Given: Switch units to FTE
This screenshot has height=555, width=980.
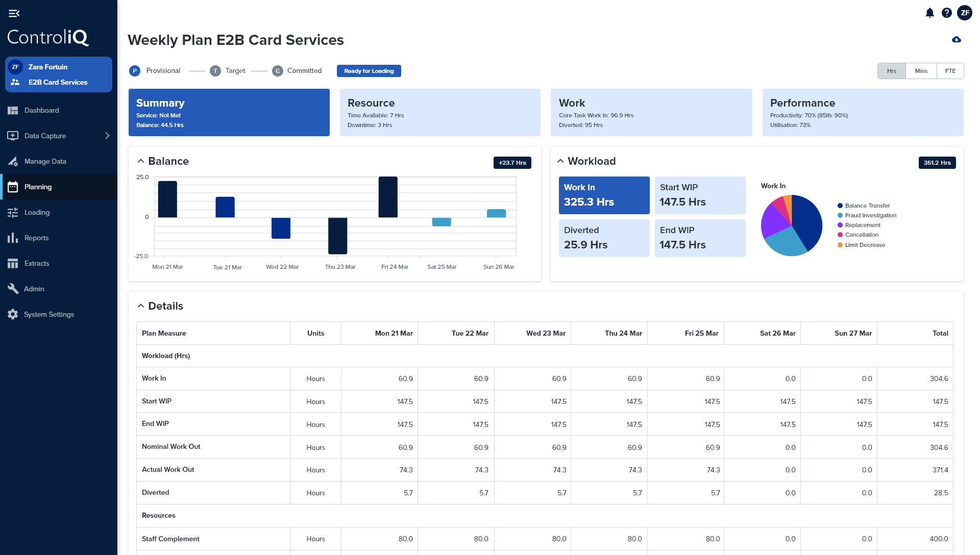Looking at the screenshot, I should point(950,71).
